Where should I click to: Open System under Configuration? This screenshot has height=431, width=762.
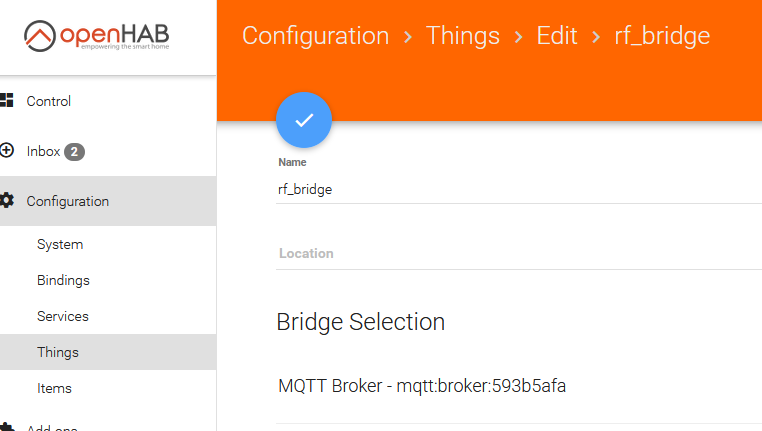[x=60, y=244]
